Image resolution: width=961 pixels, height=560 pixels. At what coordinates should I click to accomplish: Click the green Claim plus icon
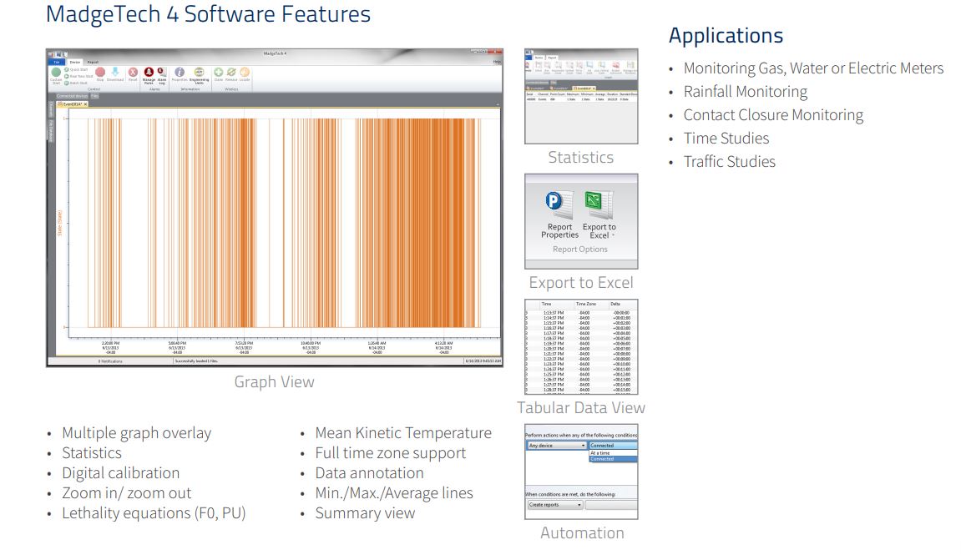click(x=218, y=73)
